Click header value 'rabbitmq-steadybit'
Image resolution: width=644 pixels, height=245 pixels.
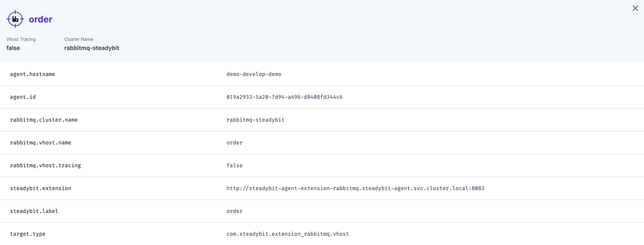point(91,48)
